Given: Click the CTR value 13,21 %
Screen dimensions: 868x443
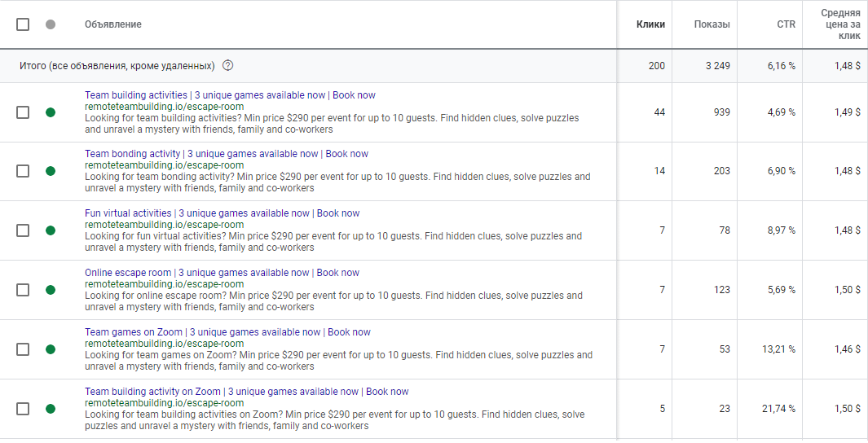Looking at the screenshot, I should (779, 349).
